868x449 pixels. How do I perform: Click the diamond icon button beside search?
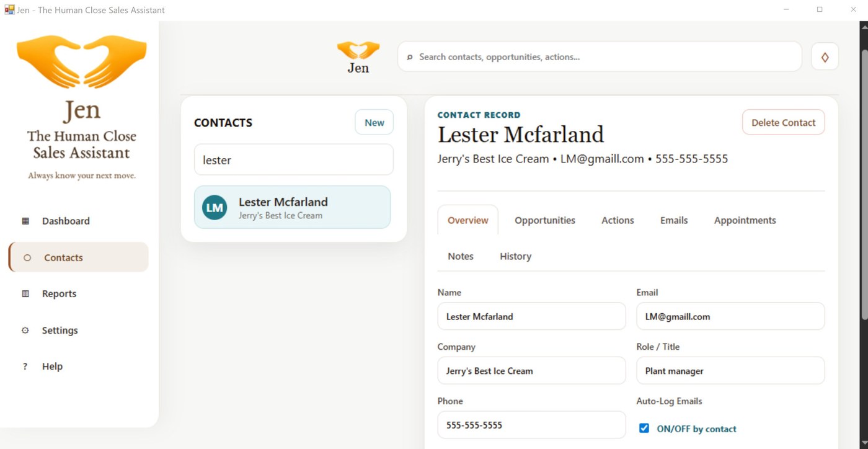click(x=825, y=56)
